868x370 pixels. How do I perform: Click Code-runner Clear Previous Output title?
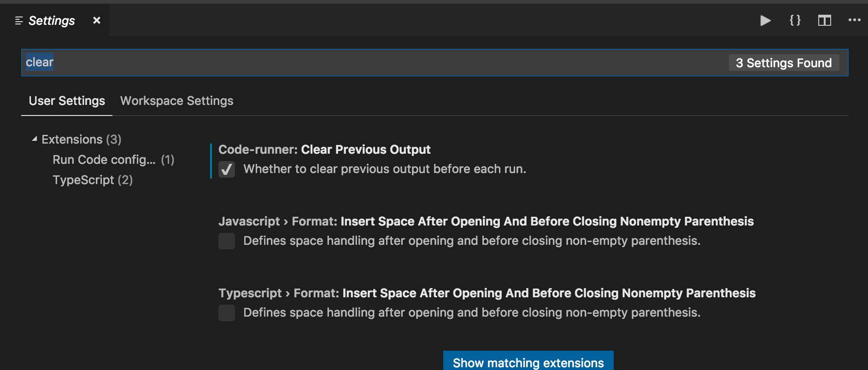[x=324, y=150]
